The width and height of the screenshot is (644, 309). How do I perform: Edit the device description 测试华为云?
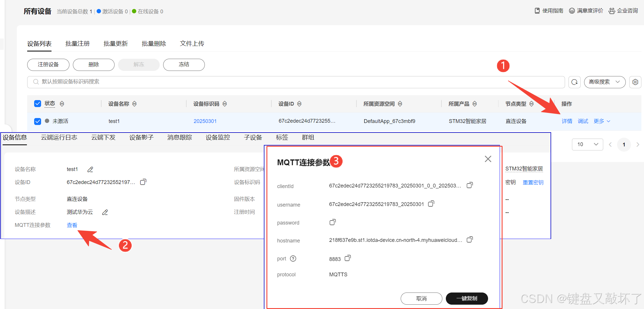(x=105, y=212)
